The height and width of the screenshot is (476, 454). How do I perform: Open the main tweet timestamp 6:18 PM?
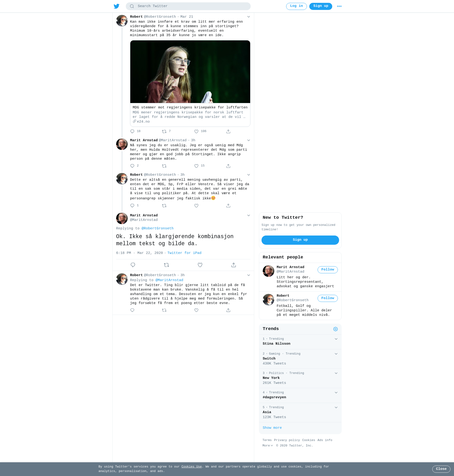(x=140, y=253)
